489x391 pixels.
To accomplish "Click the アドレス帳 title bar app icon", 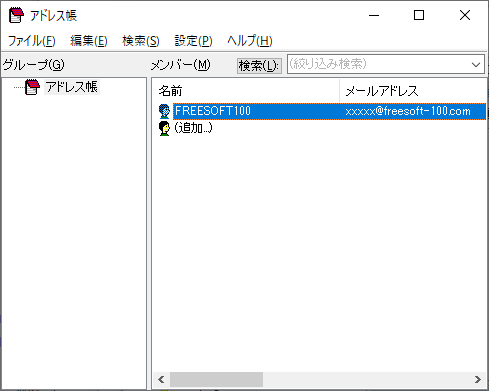I will [16, 15].
